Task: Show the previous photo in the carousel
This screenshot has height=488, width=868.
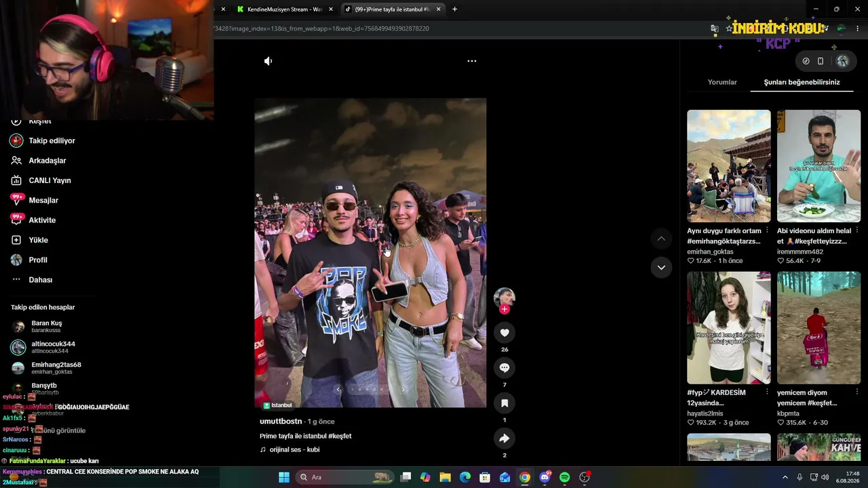Action: click(x=338, y=389)
